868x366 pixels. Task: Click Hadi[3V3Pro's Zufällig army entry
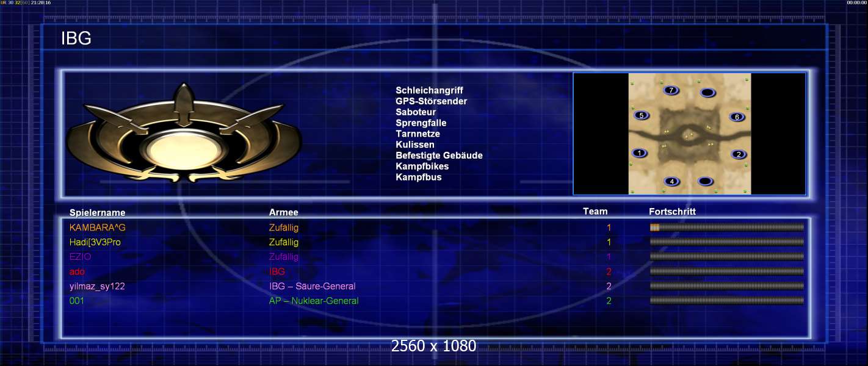click(284, 242)
